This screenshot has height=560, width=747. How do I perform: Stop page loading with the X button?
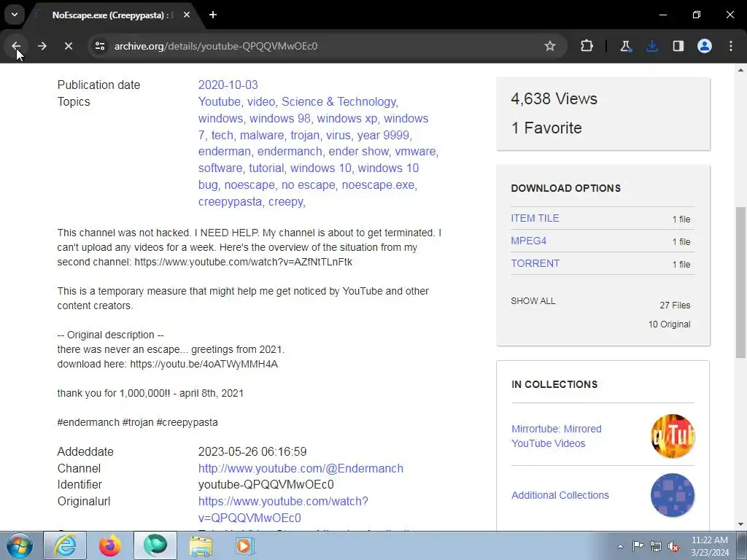pos(68,46)
